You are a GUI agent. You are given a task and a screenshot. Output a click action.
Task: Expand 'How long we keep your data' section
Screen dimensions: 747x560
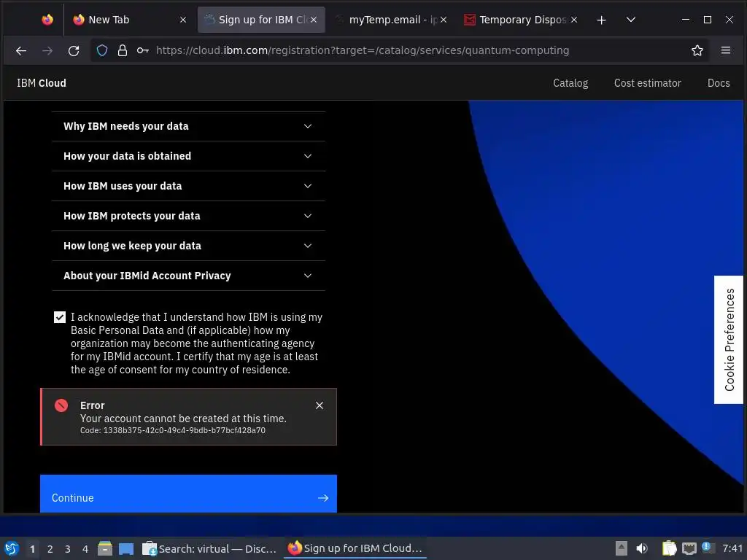[x=189, y=246]
